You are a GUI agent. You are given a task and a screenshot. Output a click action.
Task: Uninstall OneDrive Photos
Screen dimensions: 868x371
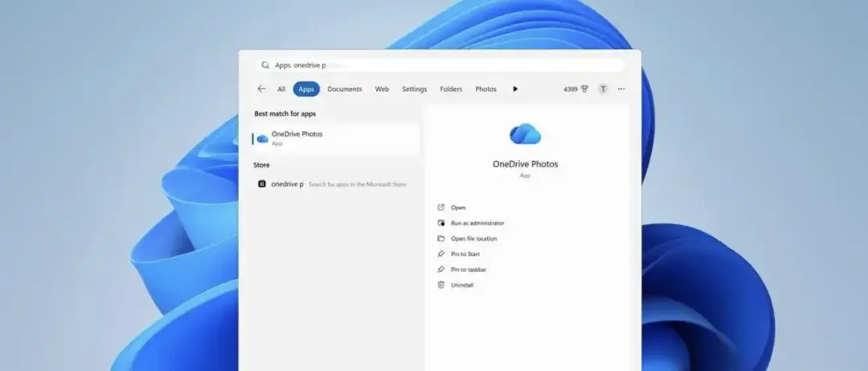[x=461, y=285]
